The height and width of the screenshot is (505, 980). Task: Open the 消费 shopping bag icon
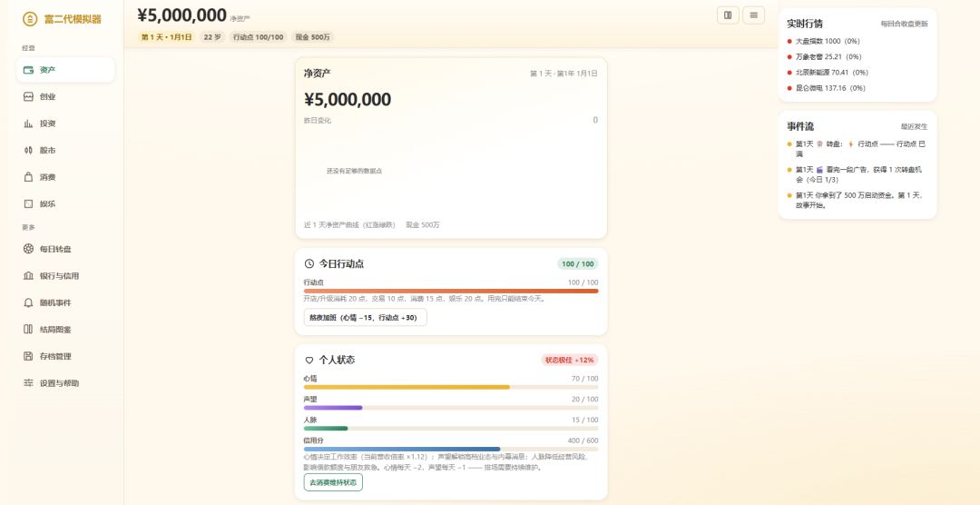tap(28, 177)
